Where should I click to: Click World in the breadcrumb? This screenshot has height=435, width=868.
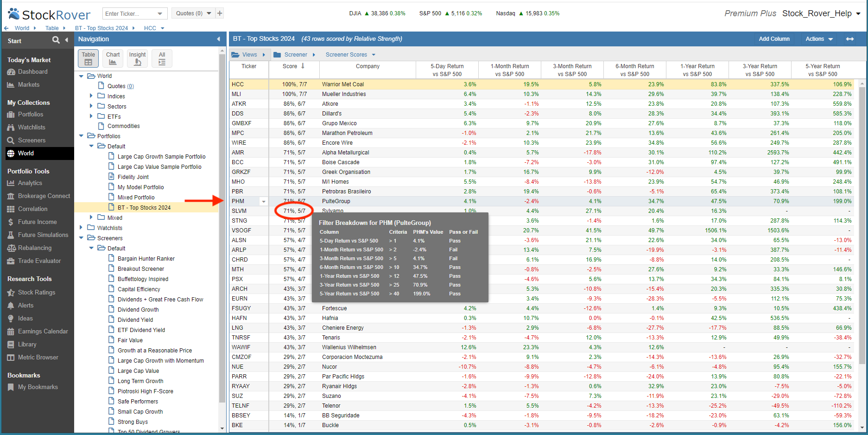coord(22,28)
